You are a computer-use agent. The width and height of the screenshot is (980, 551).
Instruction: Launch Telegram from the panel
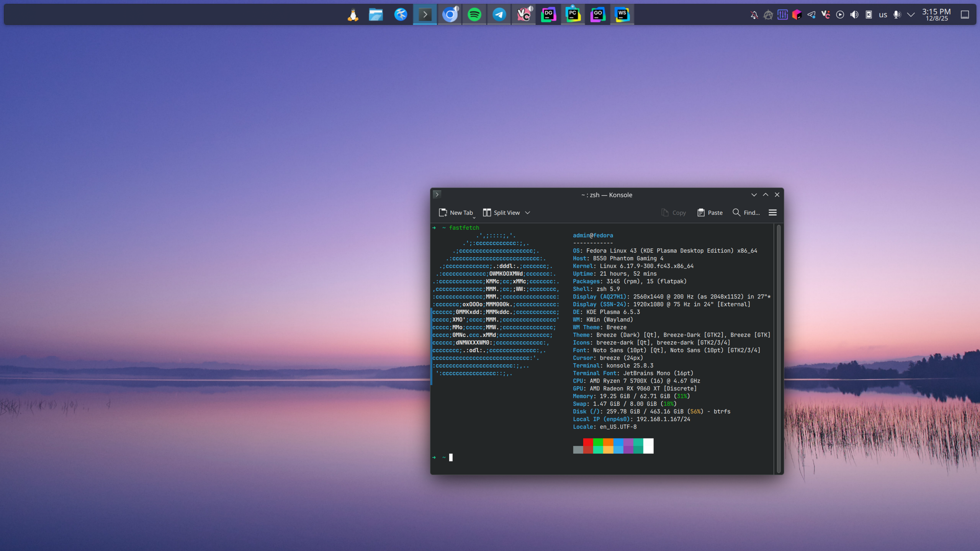tap(499, 15)
